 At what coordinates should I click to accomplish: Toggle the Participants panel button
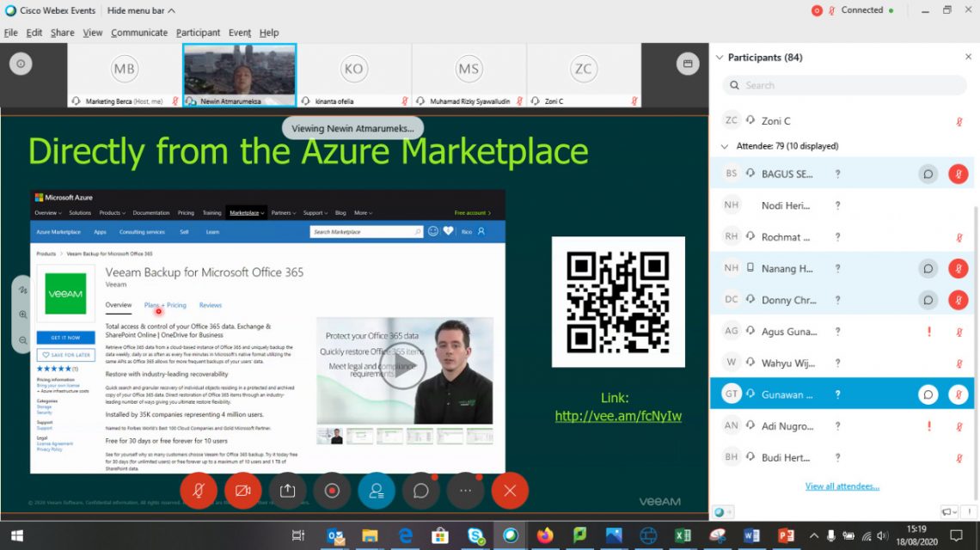[377, 491]
